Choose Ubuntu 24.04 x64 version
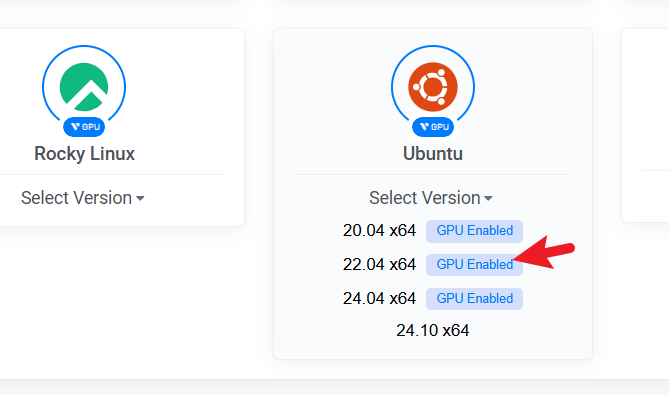The width and height of the screenshot is (669, 395). tap(379, 299)
